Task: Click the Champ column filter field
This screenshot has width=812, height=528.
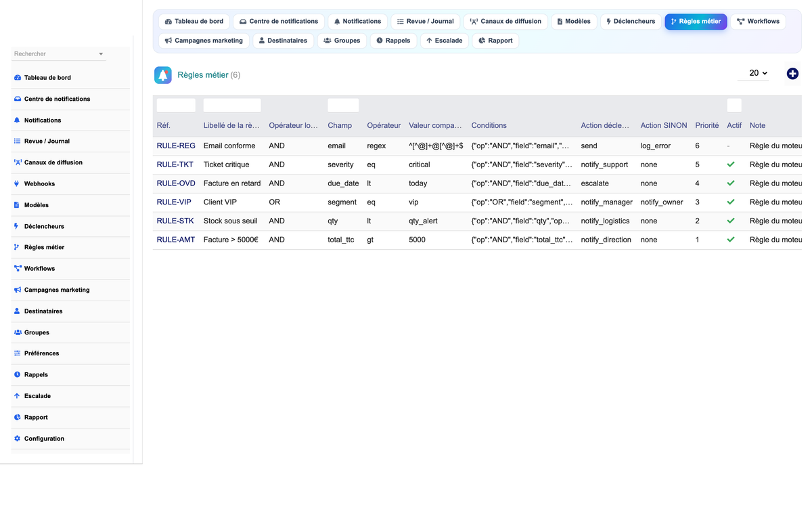Action: (343, 106)
